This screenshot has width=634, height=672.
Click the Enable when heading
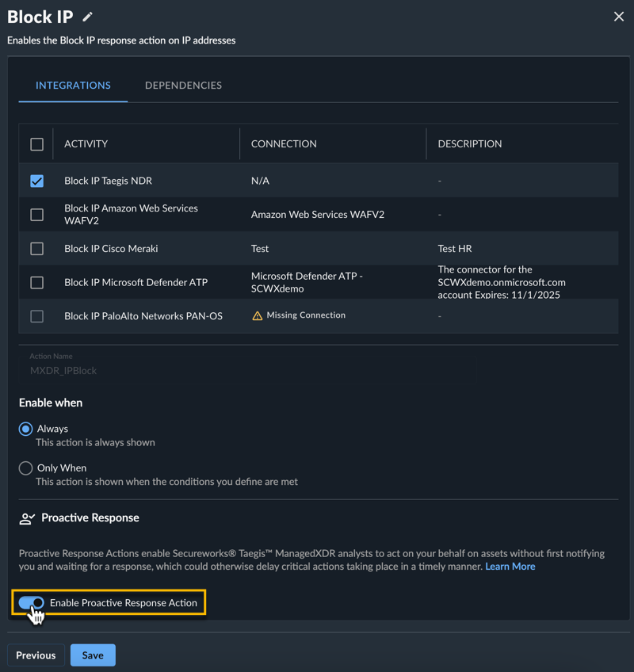coord(51,403)
